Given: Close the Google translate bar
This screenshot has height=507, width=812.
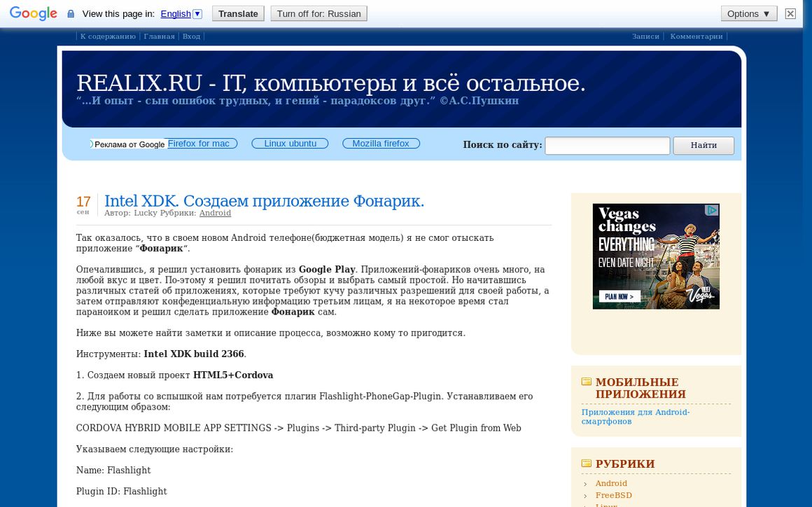Looking at the screenshot, I should pos(790,13).
